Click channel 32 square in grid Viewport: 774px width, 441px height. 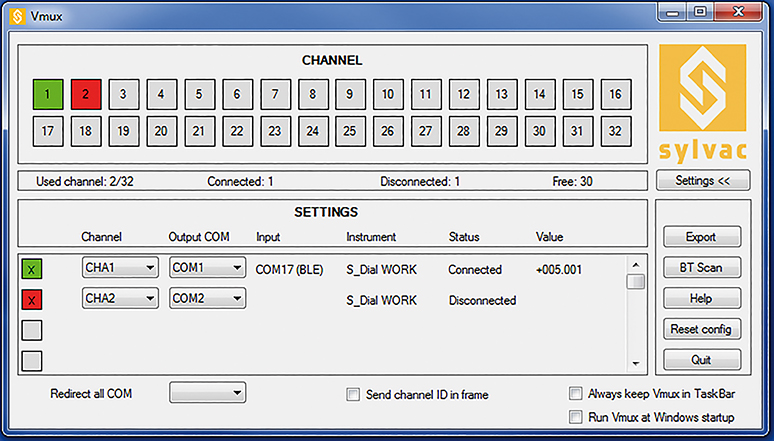(x=615, y=131)
